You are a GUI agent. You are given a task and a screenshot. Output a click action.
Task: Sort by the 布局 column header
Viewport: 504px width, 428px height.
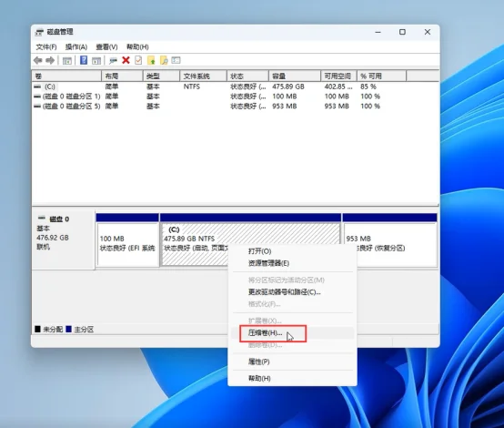122,76
